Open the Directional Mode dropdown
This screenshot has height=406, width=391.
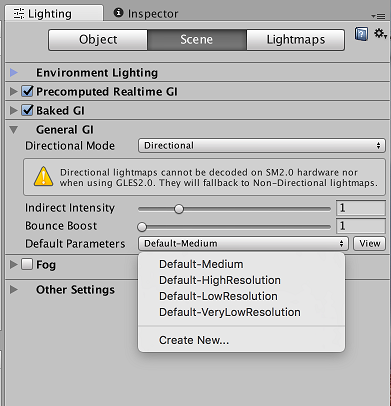click(262, 146)
